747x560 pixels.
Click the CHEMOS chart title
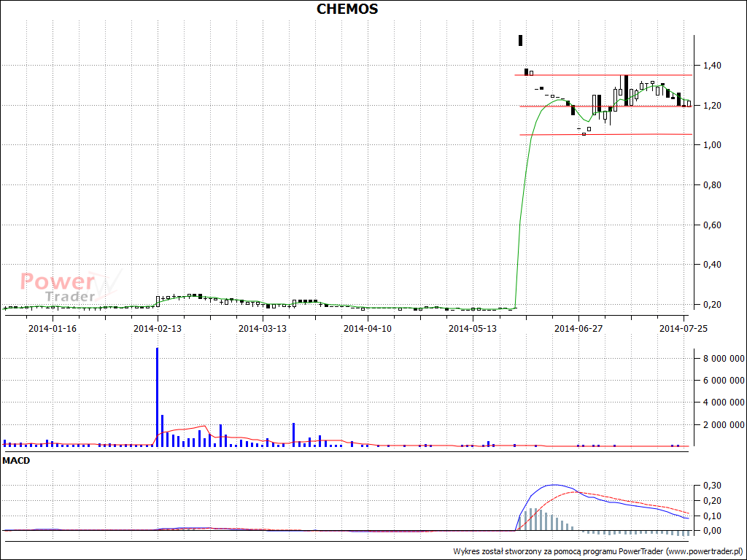tap(347, 9)
